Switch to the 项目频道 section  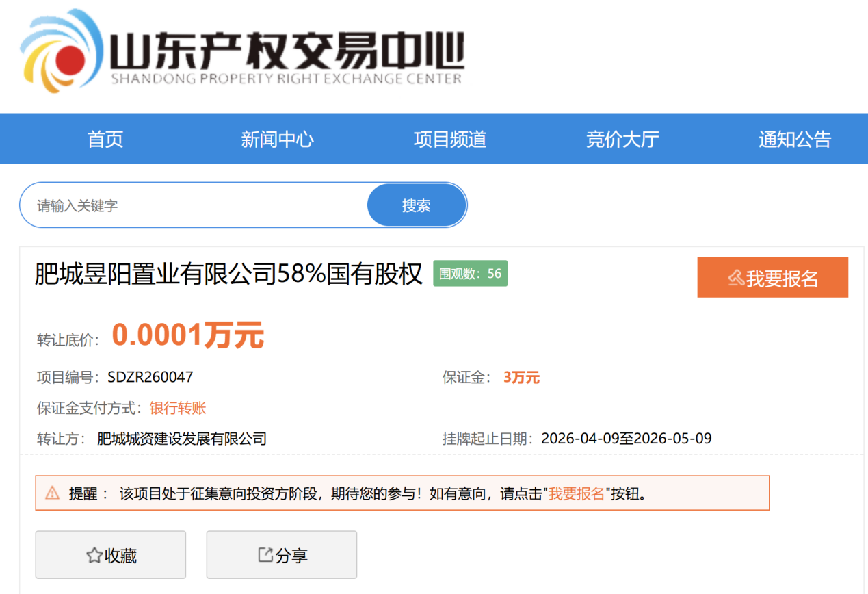[x=449, y=139]
